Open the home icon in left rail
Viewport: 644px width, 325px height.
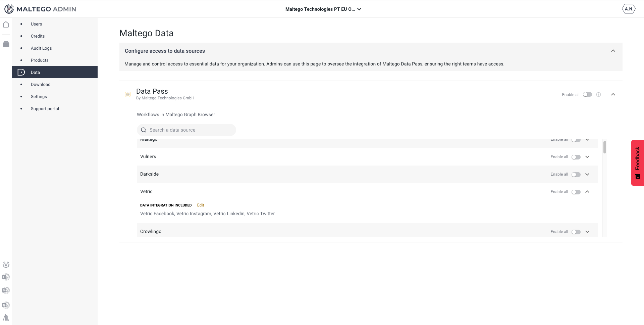[x=6, y=25]
